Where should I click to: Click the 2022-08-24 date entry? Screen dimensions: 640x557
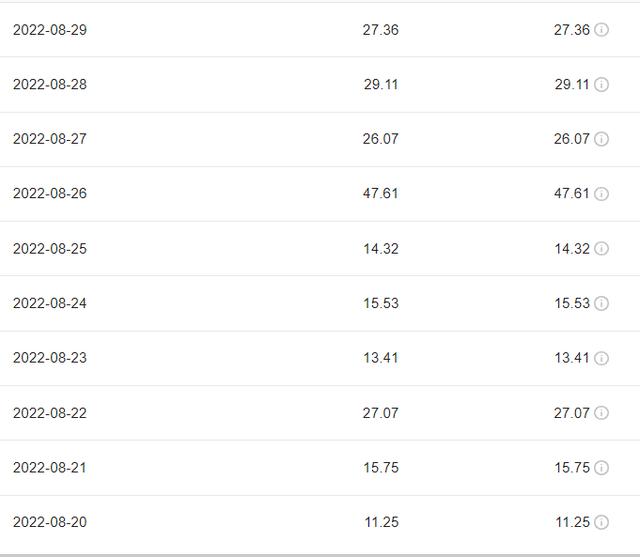click(x=50, y=303)
